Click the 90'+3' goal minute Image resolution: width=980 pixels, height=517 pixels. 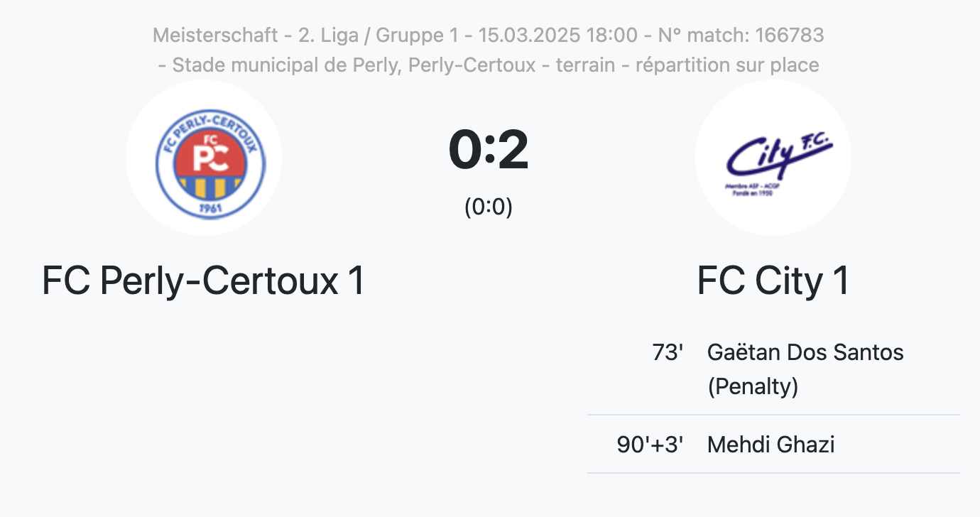pos(650,445)
